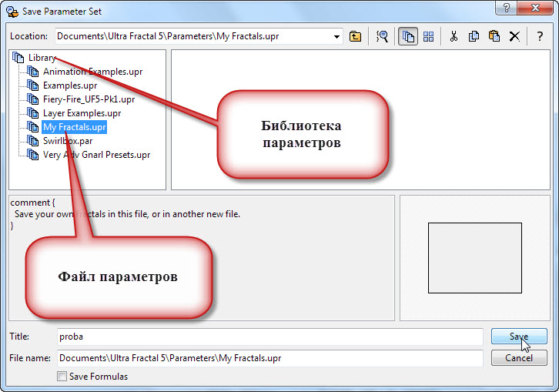Click the File name input field

coord(269,358)
